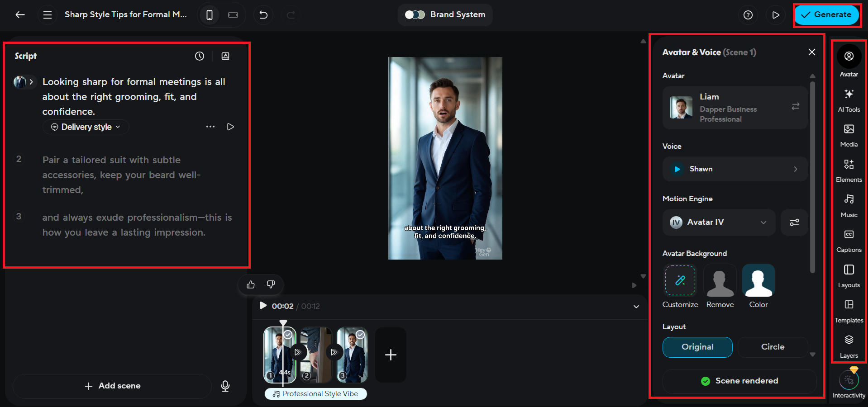Image resolution: width=868 pixels, height=407 pixels.
Task: Click scroll-down arrow in avatar panel
Action: (x=812, y=355)
